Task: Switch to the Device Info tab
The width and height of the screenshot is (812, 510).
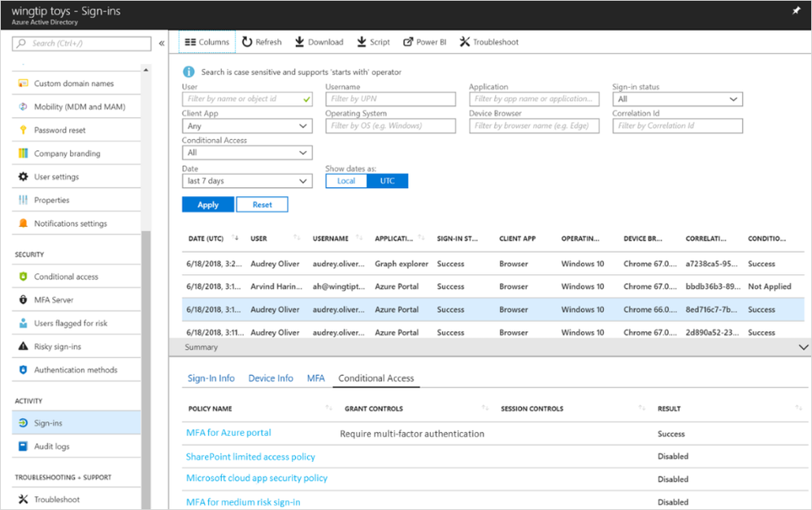Action: (x=271, y=378)
